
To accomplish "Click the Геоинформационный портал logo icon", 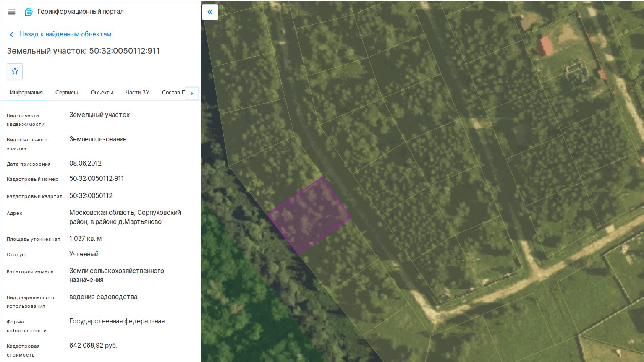I will tap(29, 12).
